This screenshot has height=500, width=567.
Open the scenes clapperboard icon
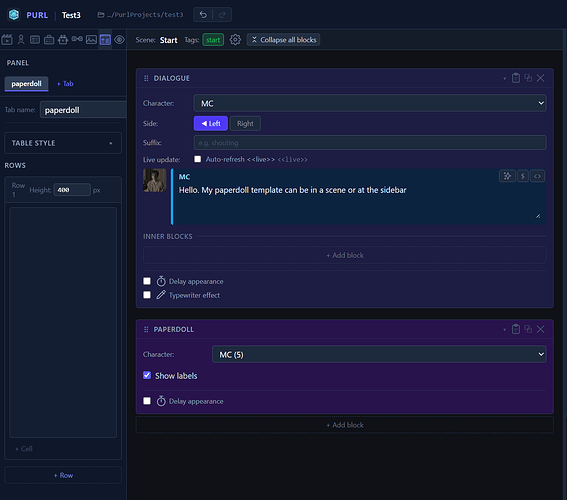(7, 39)
